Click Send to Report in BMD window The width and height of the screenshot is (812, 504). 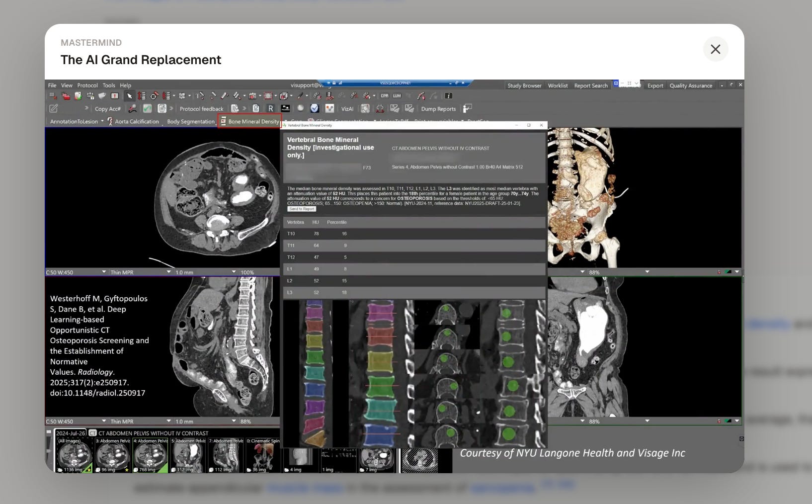tap(302, 209)
